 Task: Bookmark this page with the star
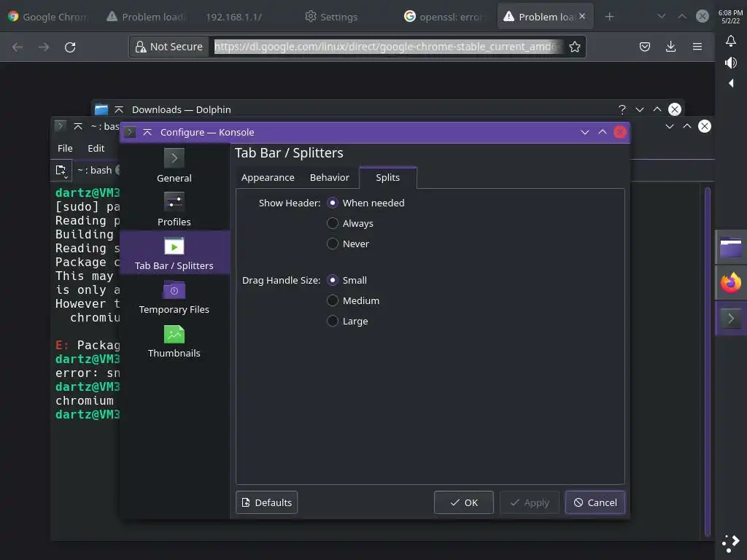(x=575, y=47)
